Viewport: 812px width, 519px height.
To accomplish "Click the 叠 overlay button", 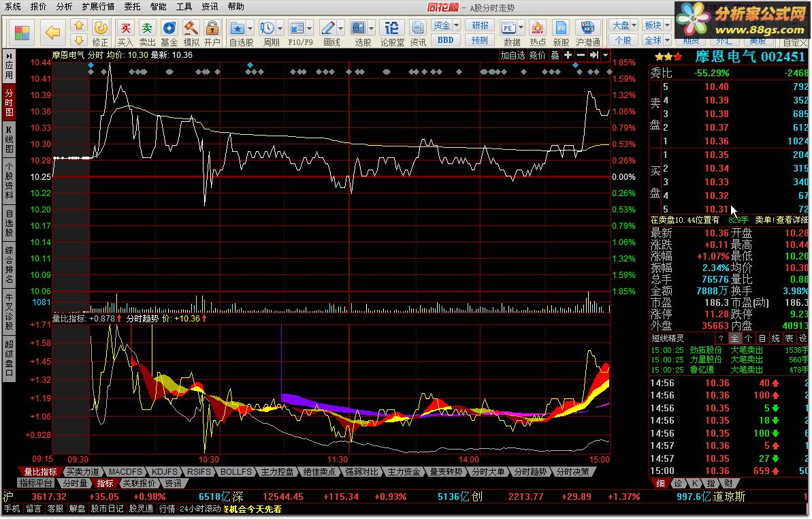I will point(555,55).
